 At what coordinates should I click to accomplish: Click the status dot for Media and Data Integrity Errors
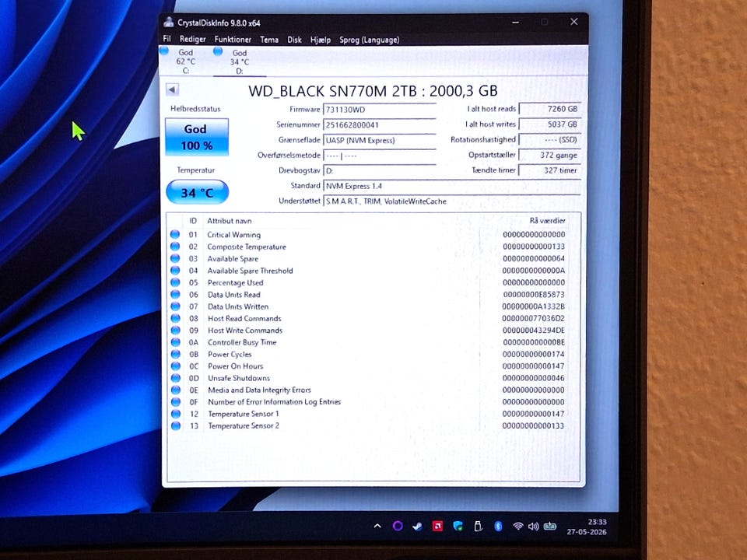(x=175, y=390)
